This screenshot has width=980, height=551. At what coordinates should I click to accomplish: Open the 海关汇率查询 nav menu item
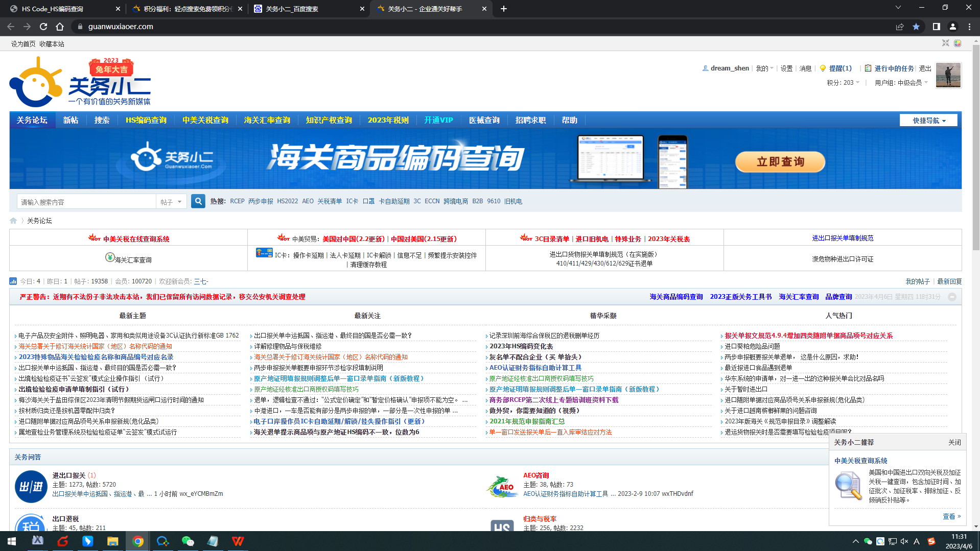coord(267,120)
